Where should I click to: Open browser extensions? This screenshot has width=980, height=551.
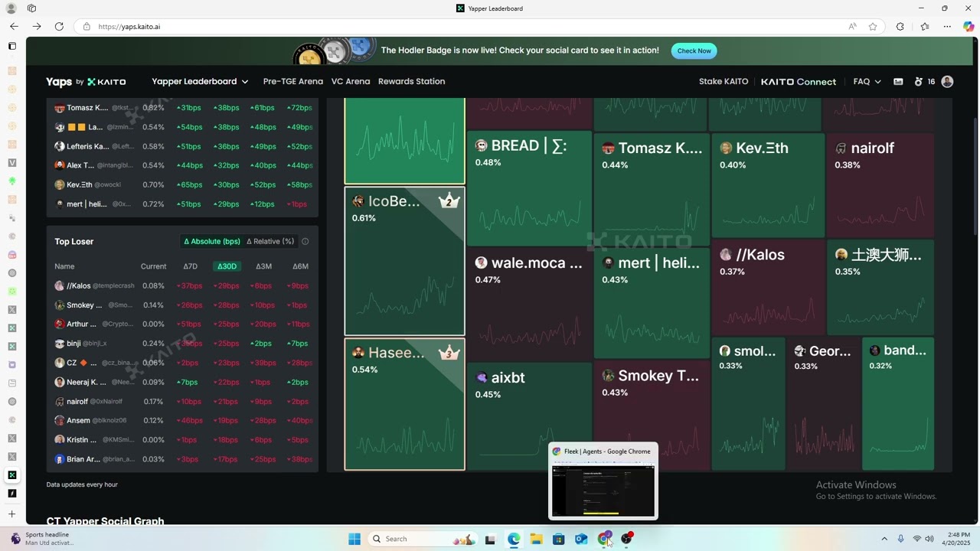point(900,26)
